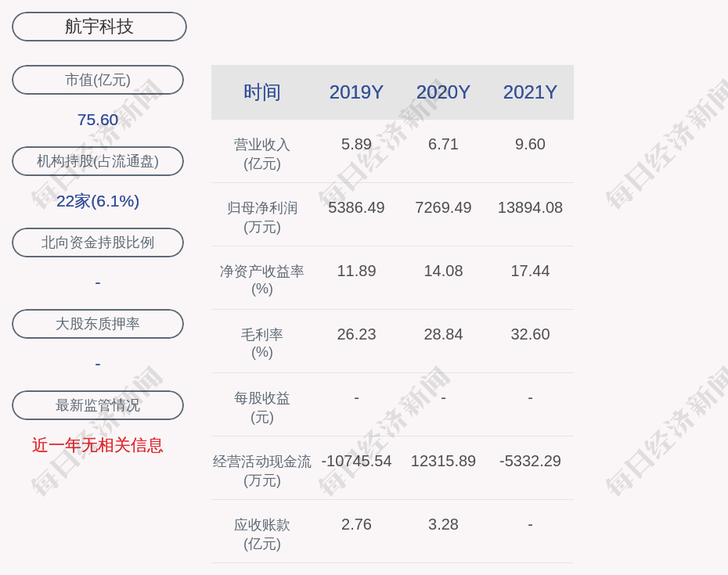
Task: Click net profit value 5386.49
Action: tap(356, 207)
